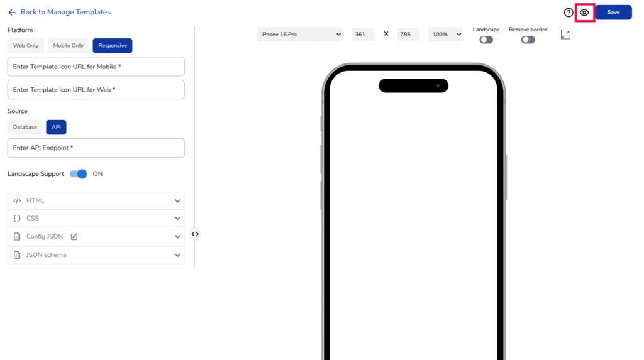Turn off Landscape Support toggle
The image size is (644, 360).
78,173
